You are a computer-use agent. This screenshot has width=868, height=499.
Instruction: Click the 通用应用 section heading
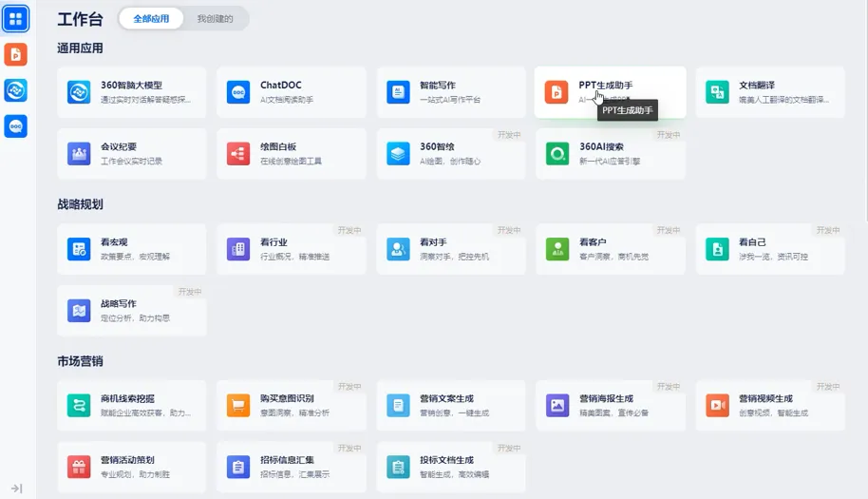pos(80,48)
